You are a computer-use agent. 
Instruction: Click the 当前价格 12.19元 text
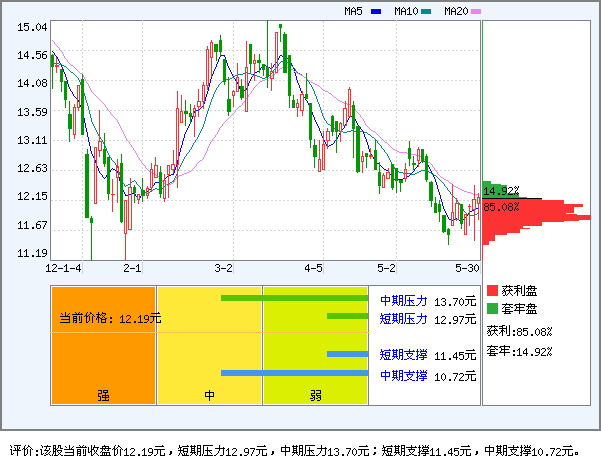110,318
